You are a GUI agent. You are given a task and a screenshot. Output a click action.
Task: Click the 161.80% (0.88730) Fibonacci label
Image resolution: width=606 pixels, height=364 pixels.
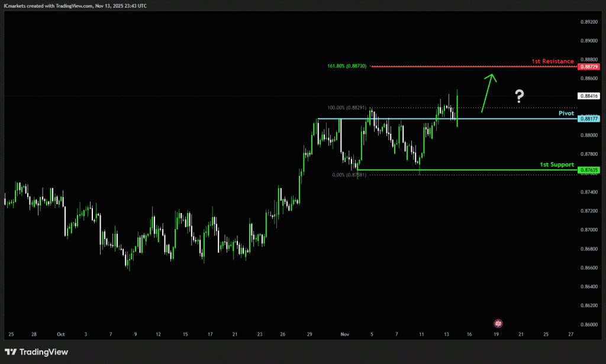coord(347,66)
